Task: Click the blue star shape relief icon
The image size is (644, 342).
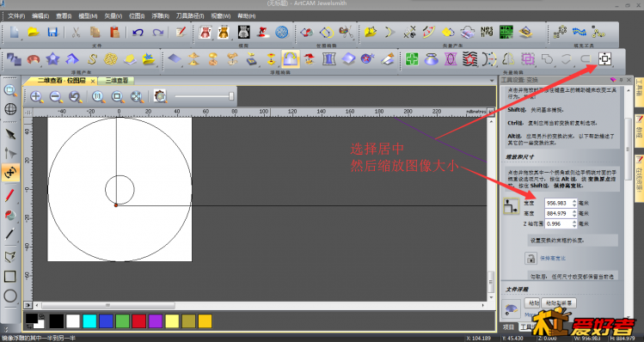Action: pyautogui.click(x=53, y=59)
